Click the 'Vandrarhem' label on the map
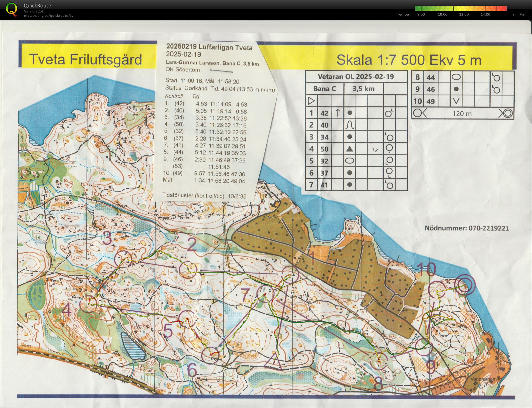The height and width of the screenshot is (408, 532). click(484, 379)
